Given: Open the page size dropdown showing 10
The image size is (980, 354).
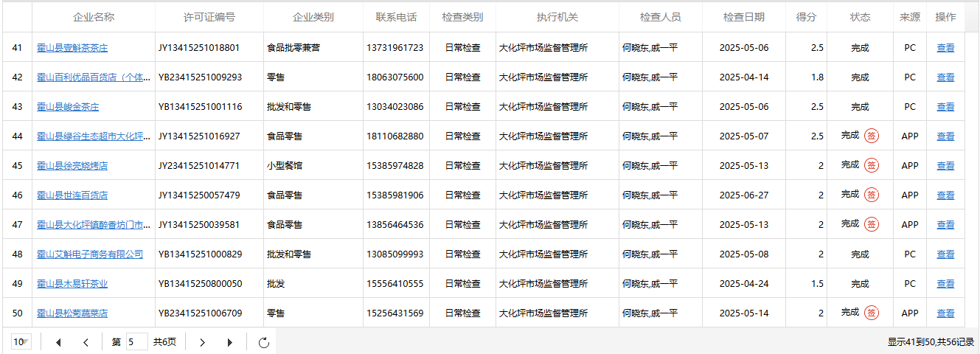Looking at the screenshot, I should coord(21,341).
